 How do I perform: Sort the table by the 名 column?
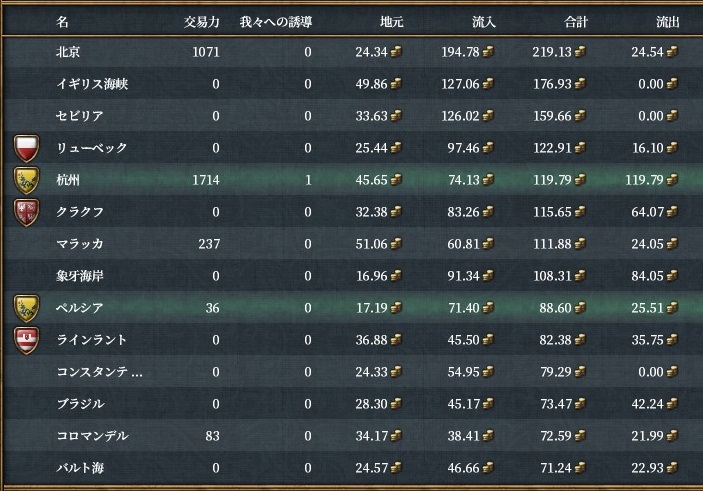62,21
